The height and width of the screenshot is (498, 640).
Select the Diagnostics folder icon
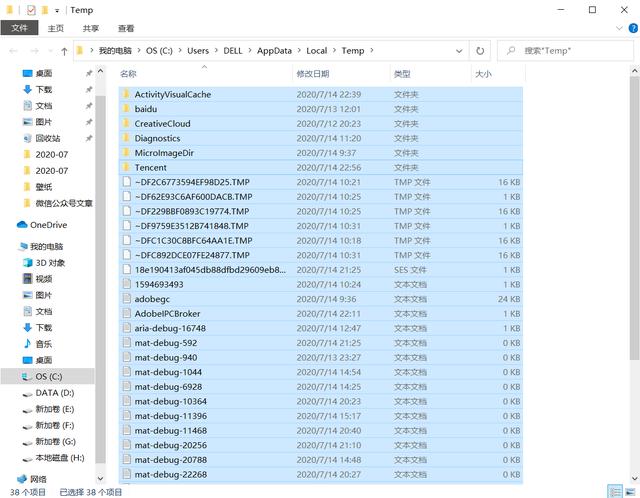pos(126,138)
